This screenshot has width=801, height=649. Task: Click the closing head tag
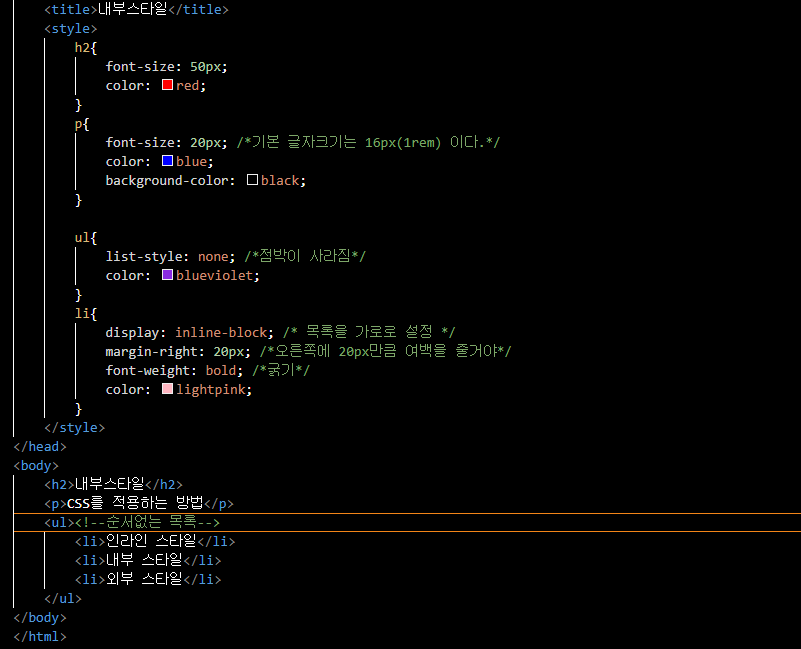(x=40, y=447)
